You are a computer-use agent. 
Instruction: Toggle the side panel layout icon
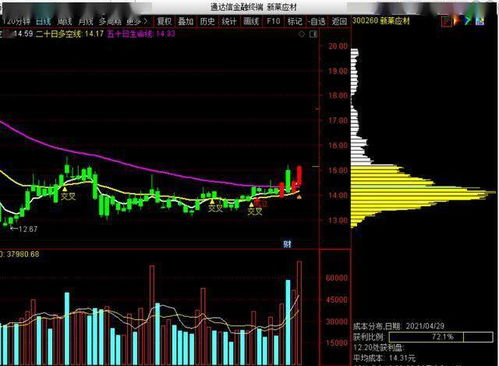[x=313, y=34]
